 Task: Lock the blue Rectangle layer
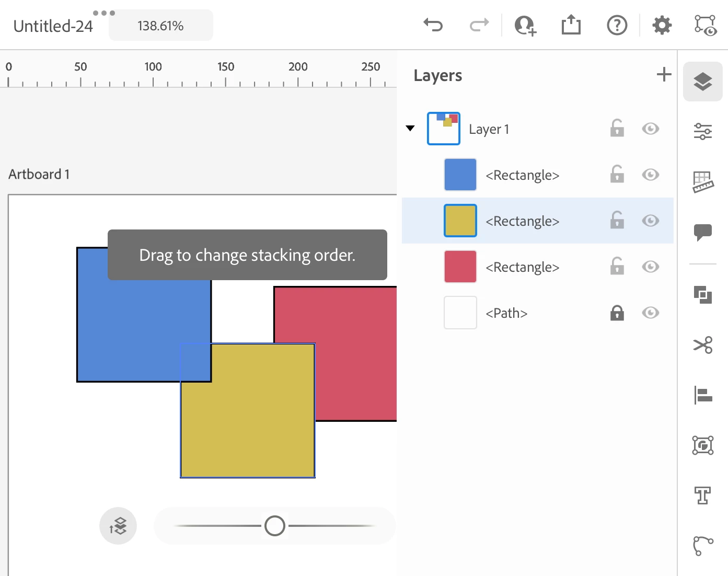pyautogui.click(x=617, y=174)
